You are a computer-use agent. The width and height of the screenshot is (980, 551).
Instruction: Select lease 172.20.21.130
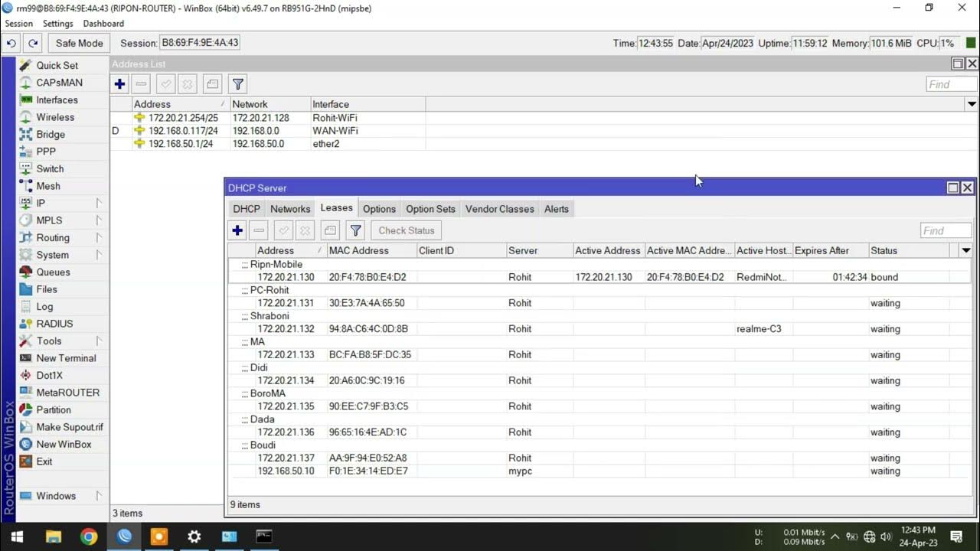(599, 277)
